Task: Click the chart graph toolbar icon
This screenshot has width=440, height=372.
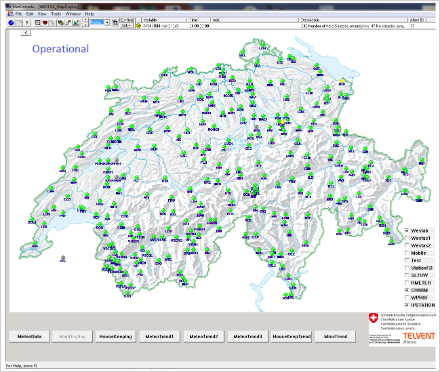Action: click(76, 23)
